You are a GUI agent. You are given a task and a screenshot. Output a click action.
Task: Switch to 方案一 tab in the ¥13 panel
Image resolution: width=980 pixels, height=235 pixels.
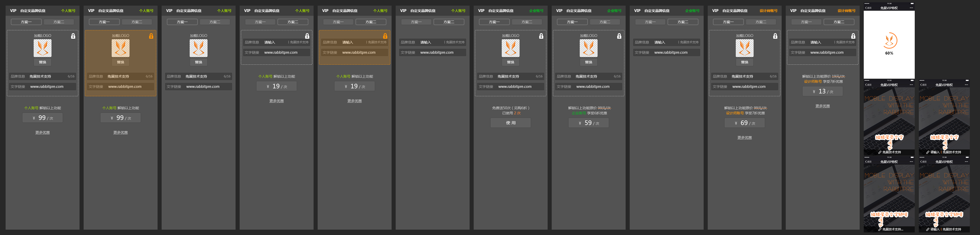[x=806, y=22]
